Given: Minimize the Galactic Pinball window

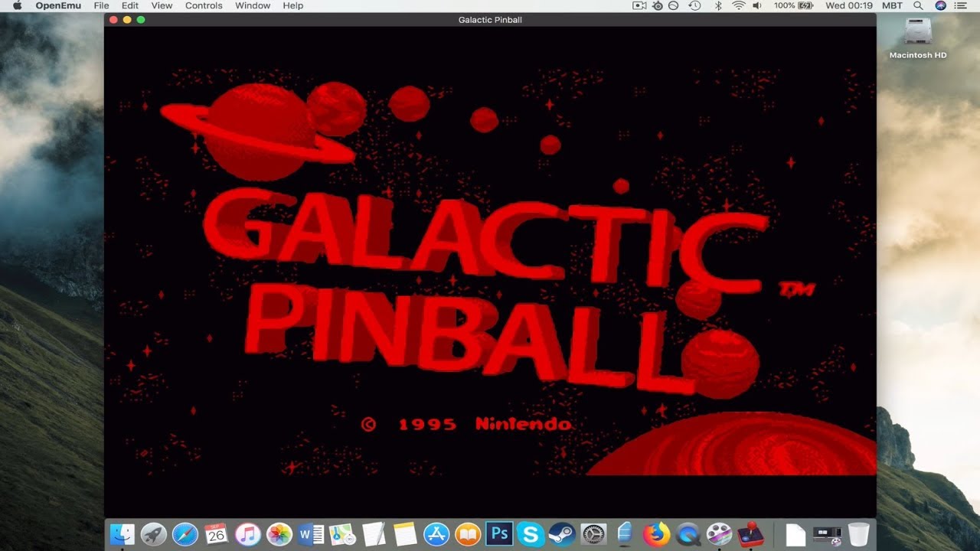Looking at the screenshot, I should click(127, 20).
